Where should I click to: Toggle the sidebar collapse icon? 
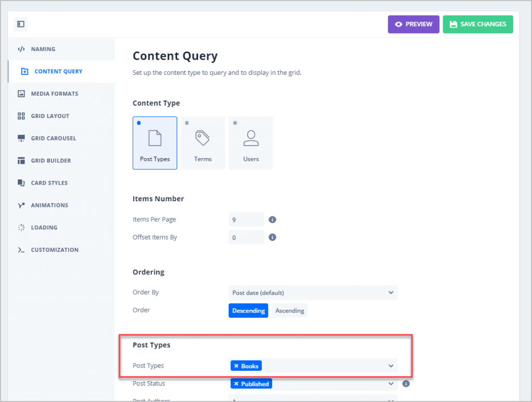click(x=20, y=24)
